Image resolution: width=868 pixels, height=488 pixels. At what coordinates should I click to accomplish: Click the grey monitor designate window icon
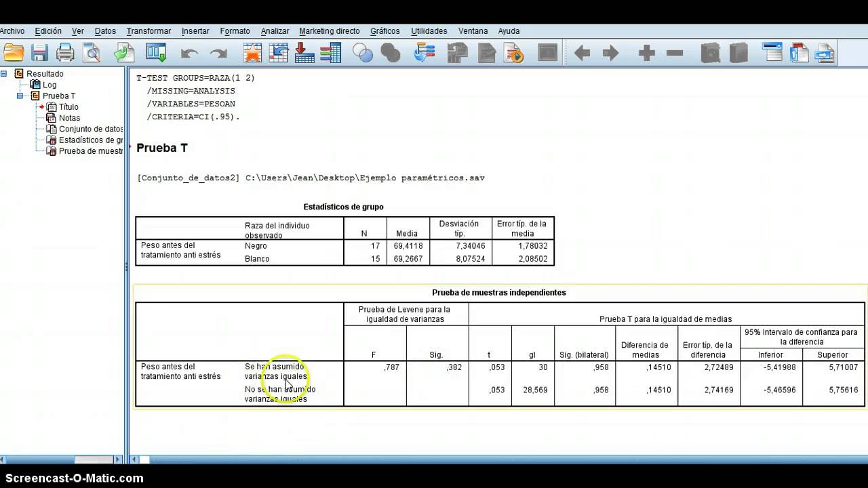(547, 52)
